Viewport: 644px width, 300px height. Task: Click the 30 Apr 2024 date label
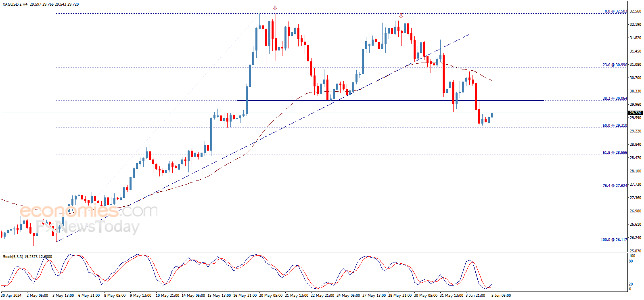(11, 296)
